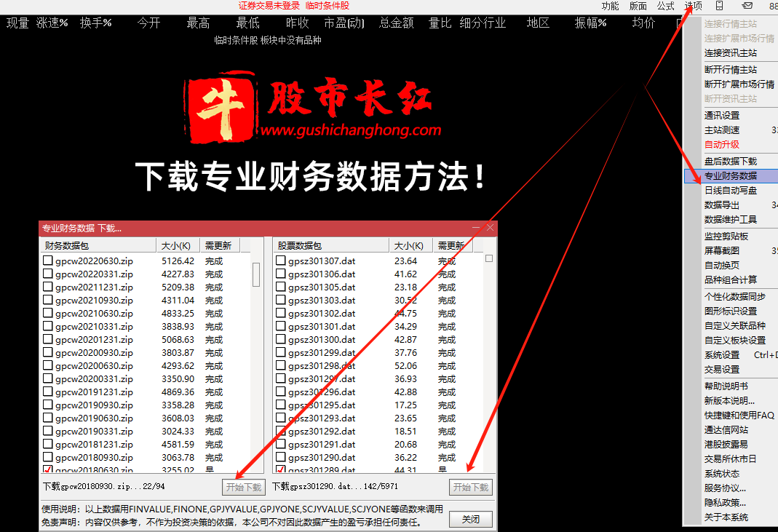Open 通讯设置 from the options menu
778x532 pixels.
(722, 115)
